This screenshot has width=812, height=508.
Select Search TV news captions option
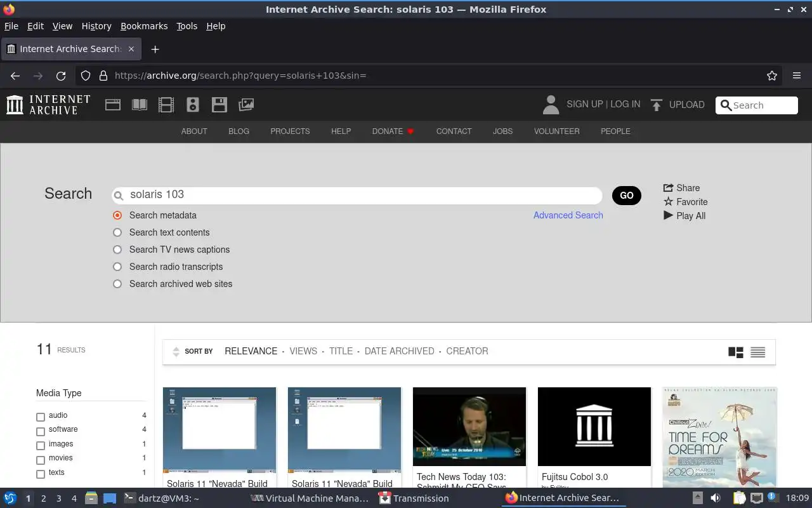click(117, 250)
